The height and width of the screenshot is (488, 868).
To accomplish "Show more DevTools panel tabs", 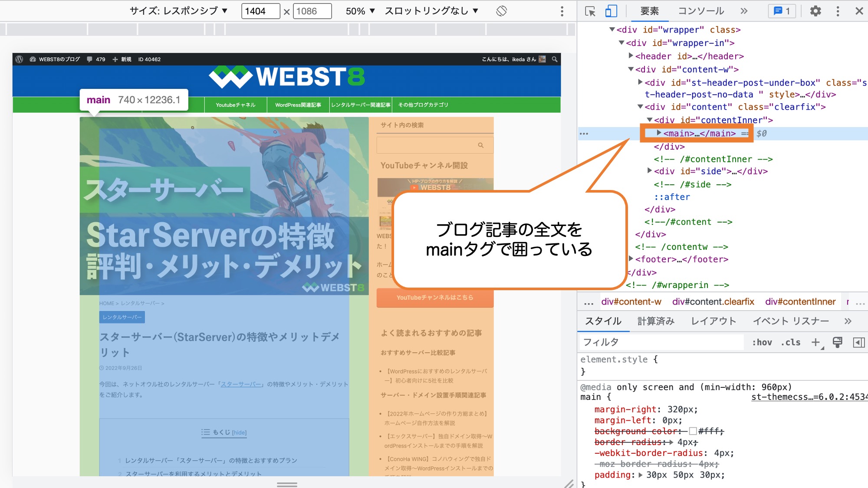I will click(x=744, y=11).
